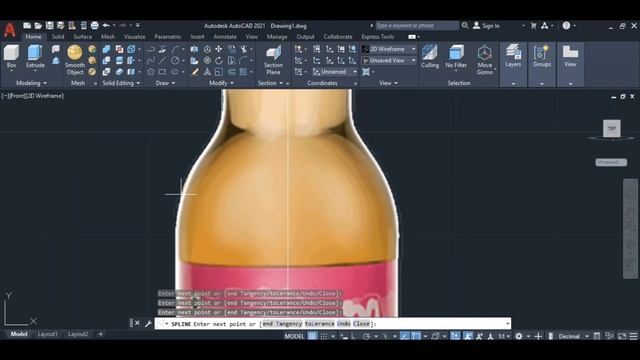
Task: Toggle snap mode in status bar
Action: coord(324,336)
